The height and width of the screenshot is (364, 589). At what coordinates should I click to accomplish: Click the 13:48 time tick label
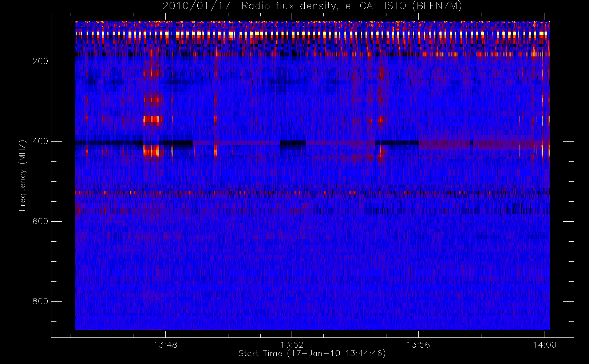click(x=165, y=345)
